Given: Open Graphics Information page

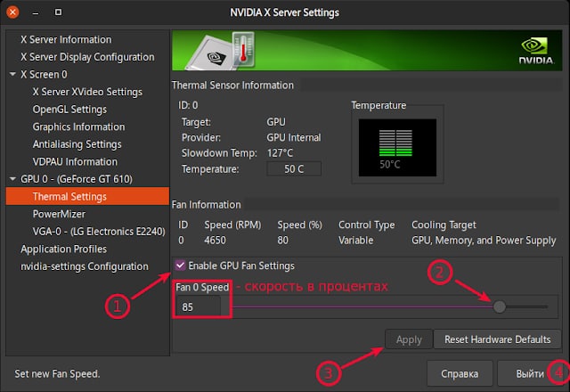Looking at the screenshot, I should pos(78,127).
